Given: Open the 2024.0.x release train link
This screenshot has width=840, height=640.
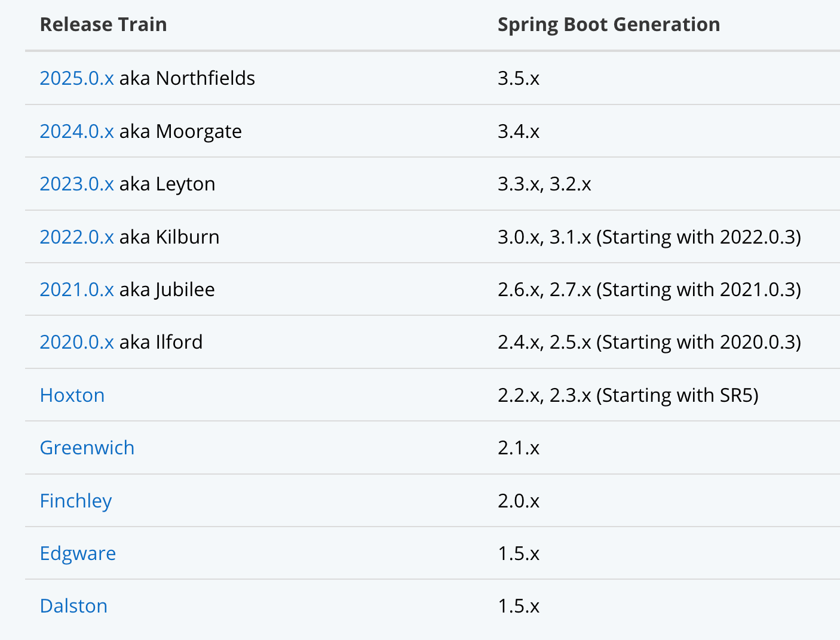Looking at the screenshot, I should point(76,131).
